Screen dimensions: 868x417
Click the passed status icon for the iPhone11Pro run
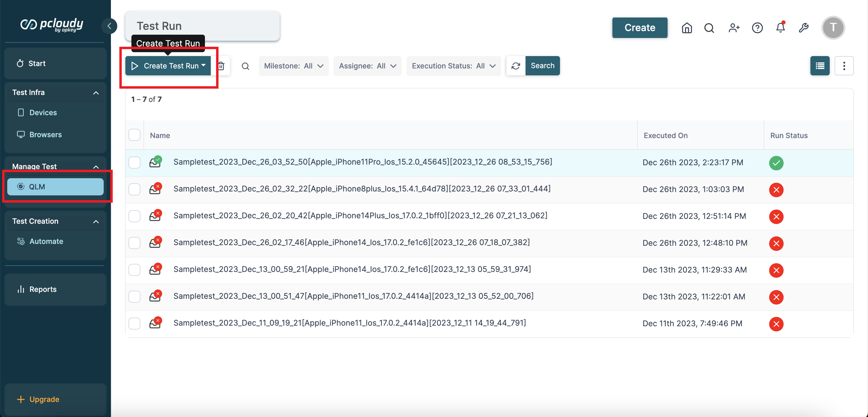[x=776, y=163]
